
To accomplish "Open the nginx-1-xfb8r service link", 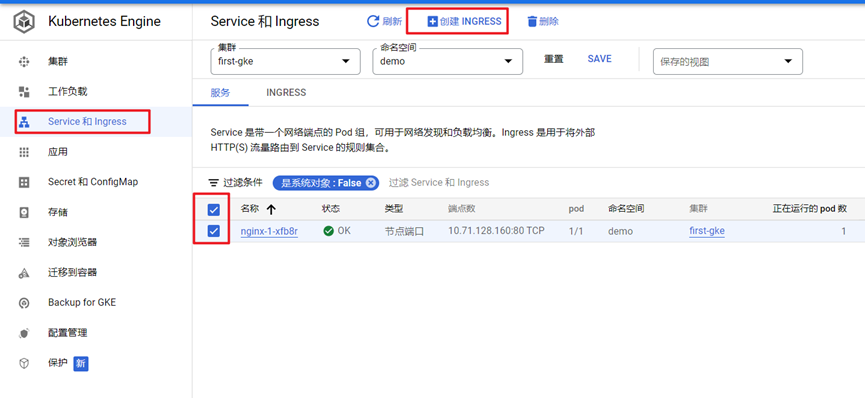I will [x=269, y=231].
